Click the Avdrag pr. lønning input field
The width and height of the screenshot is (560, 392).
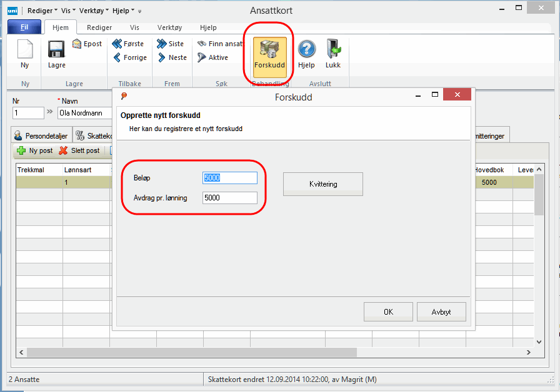click(x=229, y=198)
